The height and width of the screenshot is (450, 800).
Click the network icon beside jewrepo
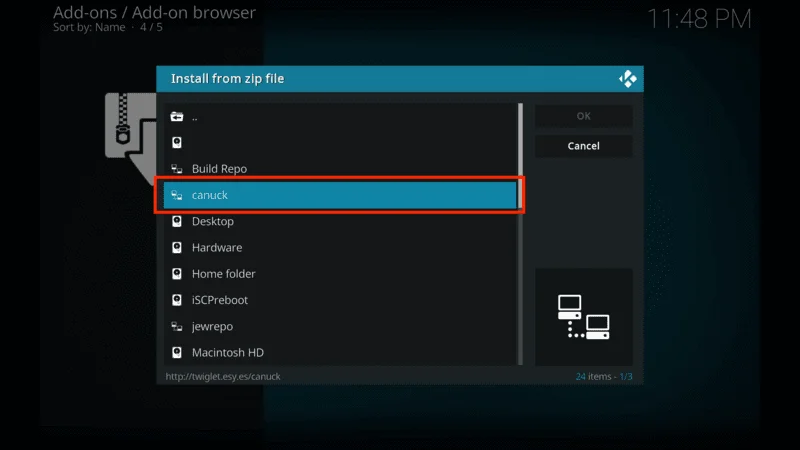(177, 326)
